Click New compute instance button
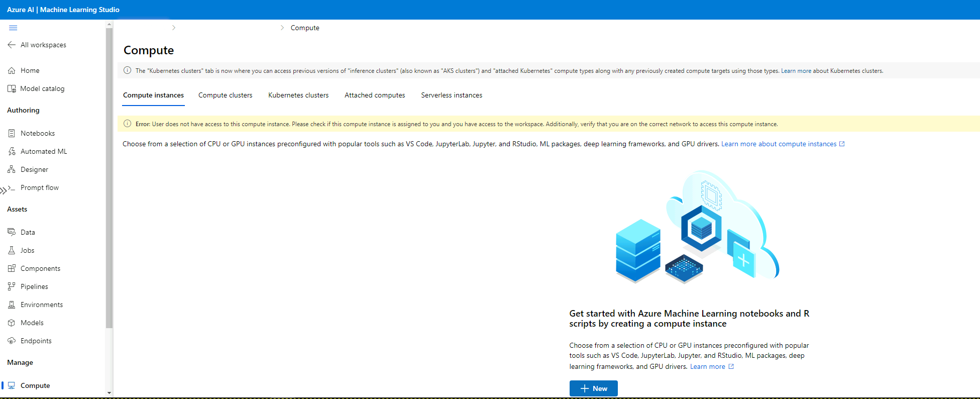The image size is (980, 399). [593, 388]
